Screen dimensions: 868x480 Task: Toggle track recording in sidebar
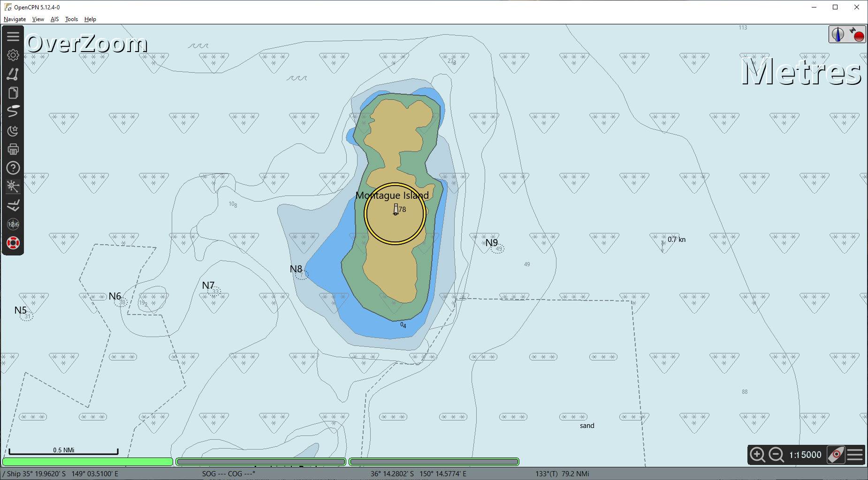(x=13, y=112)
